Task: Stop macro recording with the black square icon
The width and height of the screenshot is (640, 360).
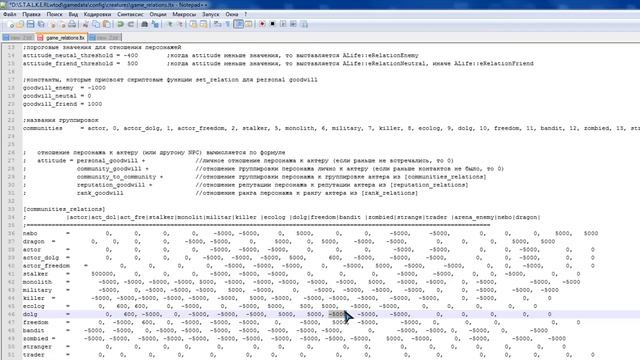Action: (x=272, y=24)
